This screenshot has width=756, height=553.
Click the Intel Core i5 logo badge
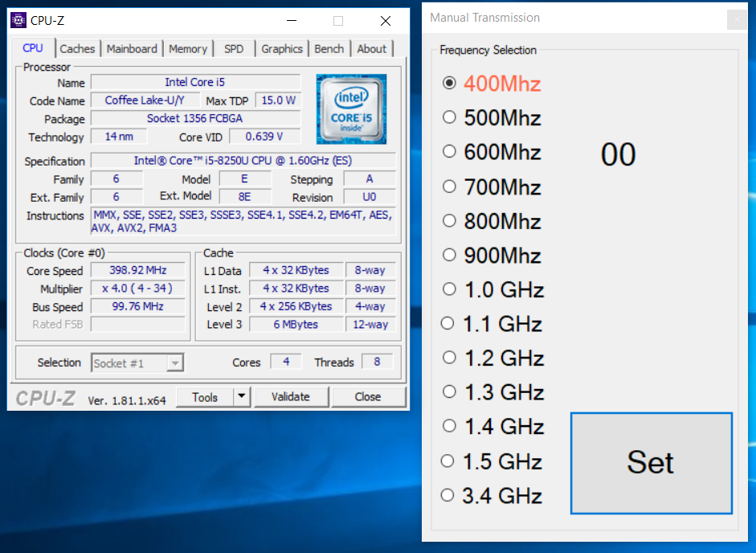tap(351, 109)
